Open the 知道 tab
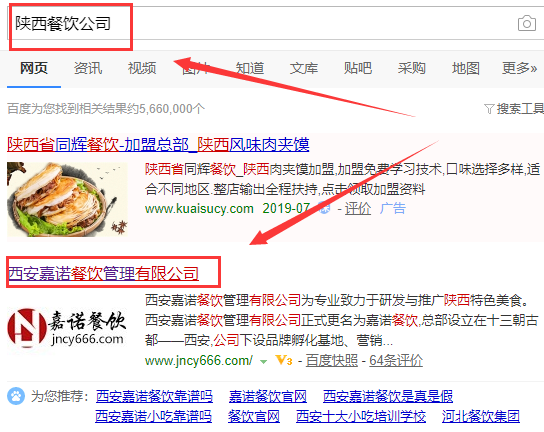Viewport: 544px width, 432px height. click(250, 68)
